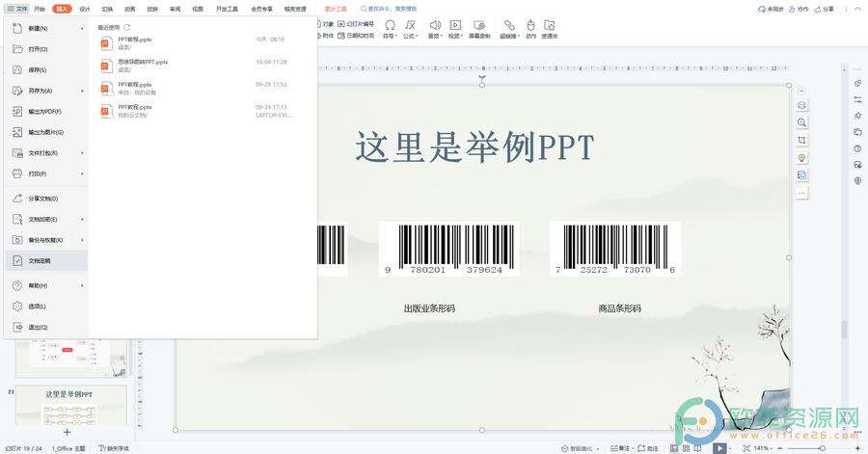This screenshot has width=868, height=454.
Task: Expand the 新建(N) submenu arrow
Action: 82,28
